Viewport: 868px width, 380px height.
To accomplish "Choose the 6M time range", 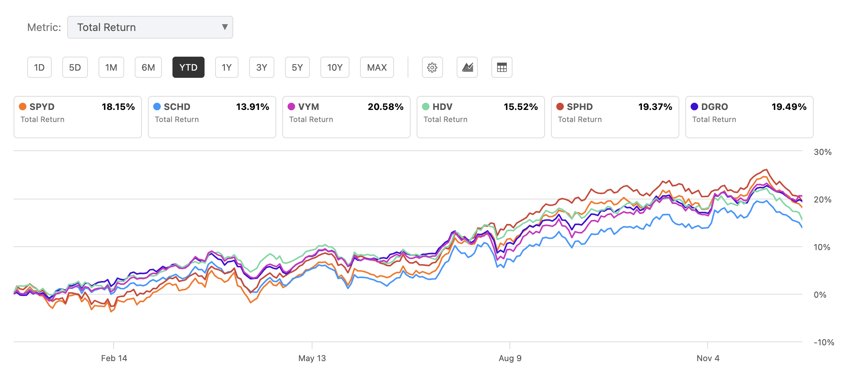I will point(148,68).
